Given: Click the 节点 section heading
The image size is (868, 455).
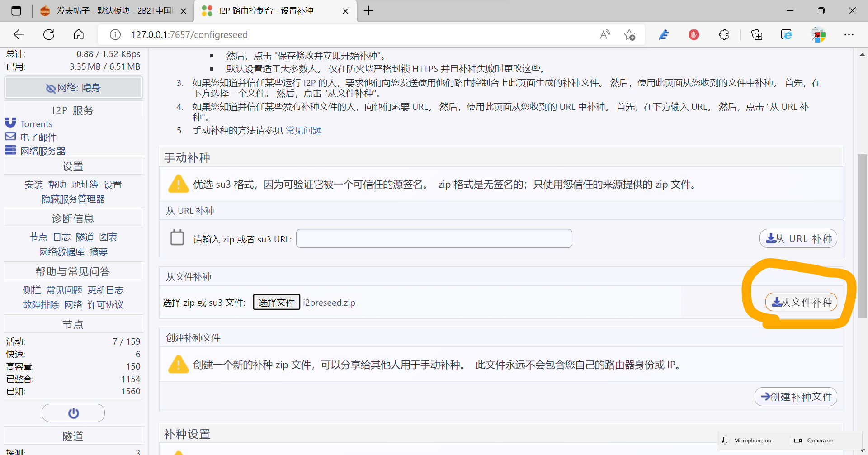Looking at the screenshot, I should 73,324.
